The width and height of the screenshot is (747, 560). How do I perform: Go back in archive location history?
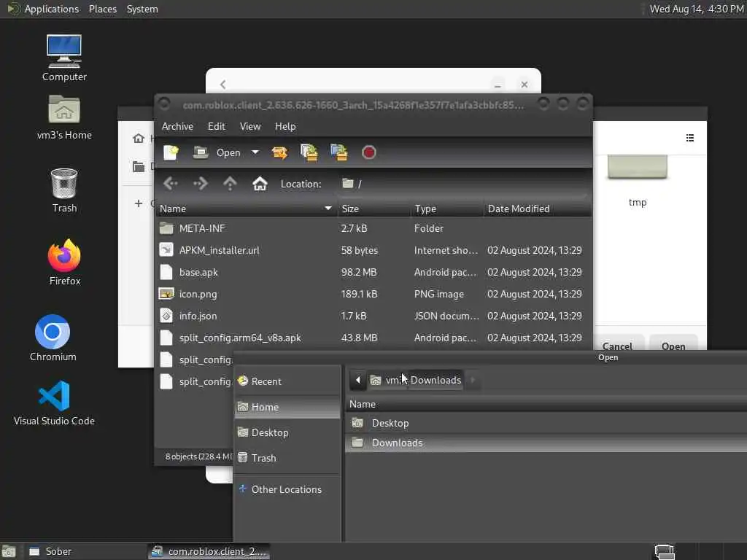click(x=170, y=183)
